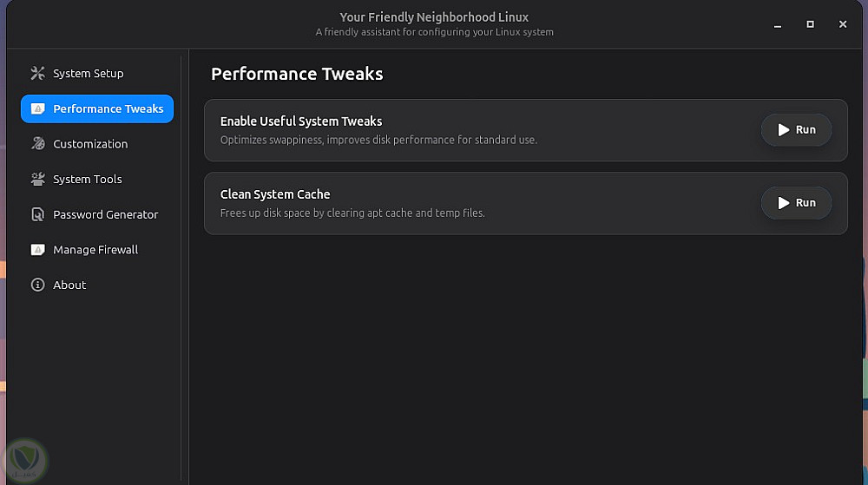
Task: Select the Enable Useful System Tweaks row title
Action: (301, 121)
